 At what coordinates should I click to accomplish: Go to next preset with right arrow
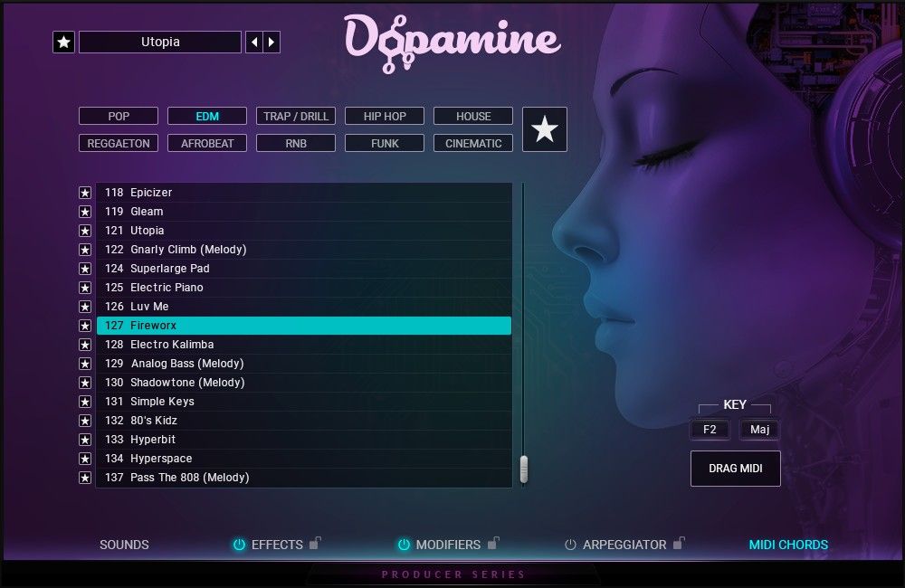click(272, 43)
